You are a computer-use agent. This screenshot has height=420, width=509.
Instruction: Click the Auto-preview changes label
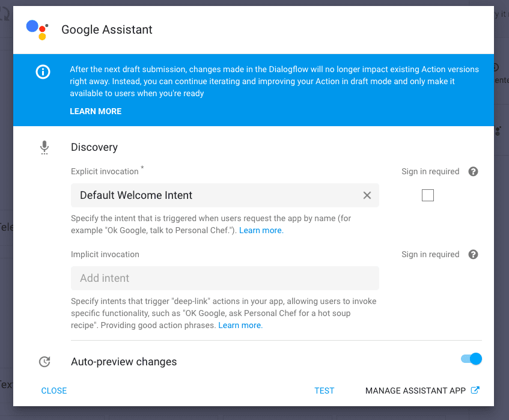click(x=124, y=362)
